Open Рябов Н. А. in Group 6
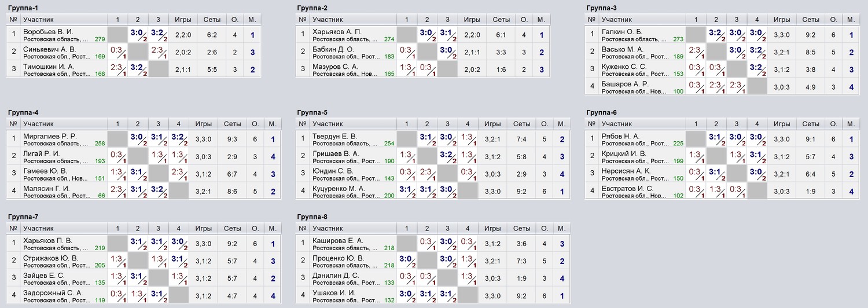Screen dimensions: 868x308 pyautogui.click(x=620, y=136)
